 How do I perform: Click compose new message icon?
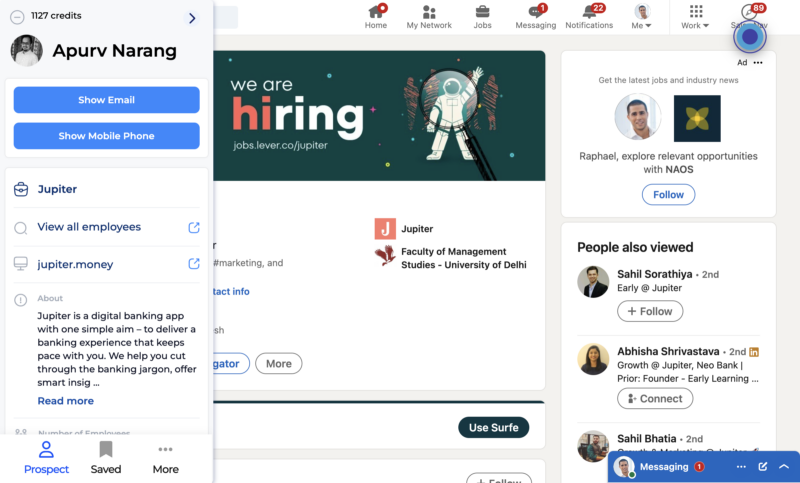tap(763, 467)
